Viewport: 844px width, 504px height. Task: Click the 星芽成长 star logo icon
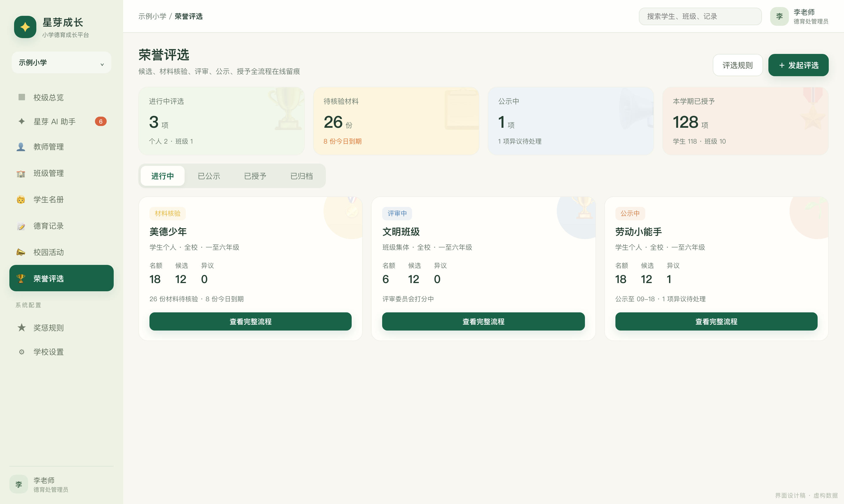coord(25,27)
